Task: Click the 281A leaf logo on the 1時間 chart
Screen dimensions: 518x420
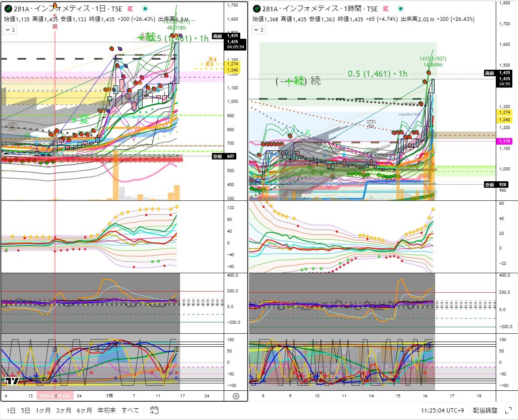Action: click(257, 9)
